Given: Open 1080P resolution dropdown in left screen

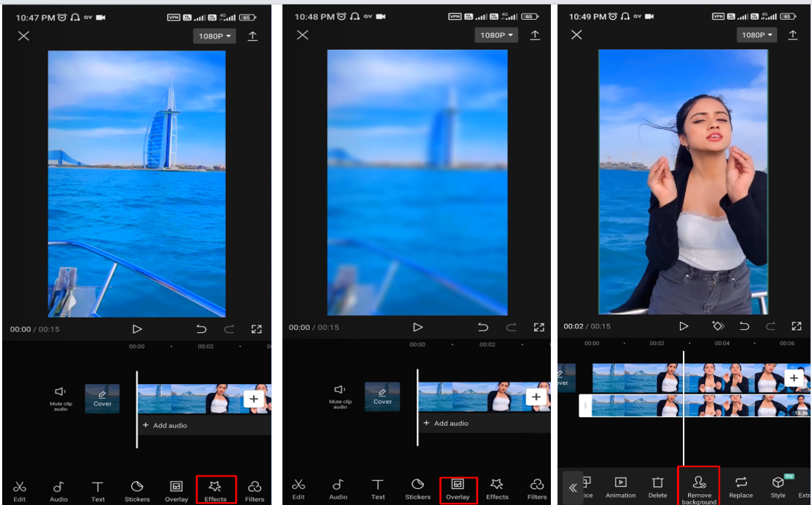Looking at the screenshot, I should pos(214,36).
